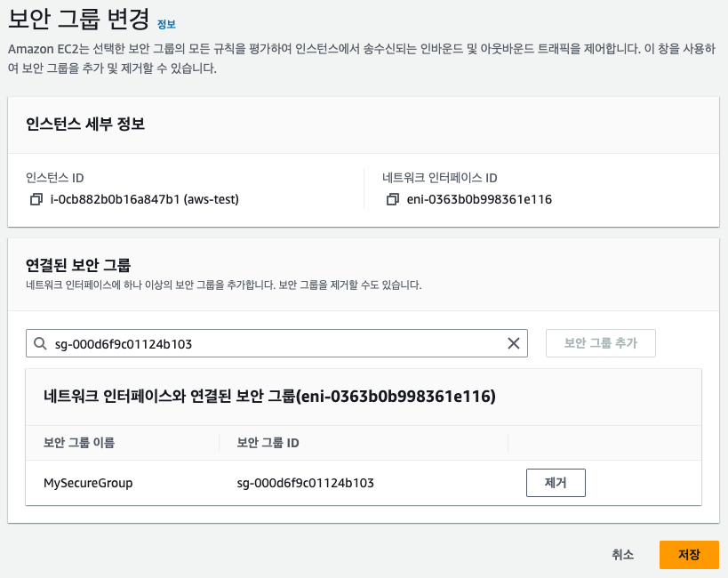Image resolution: width=728 pixels, height=578 pixels.
Task: Click 보안 그룹 ID column header
Action: [268, 442]
